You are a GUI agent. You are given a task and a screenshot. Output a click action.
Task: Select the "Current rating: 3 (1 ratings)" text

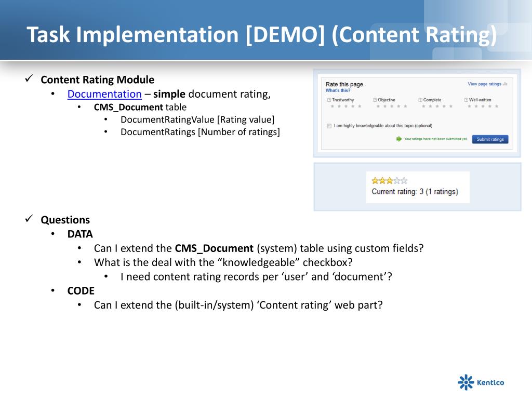[x=415, y=192]
